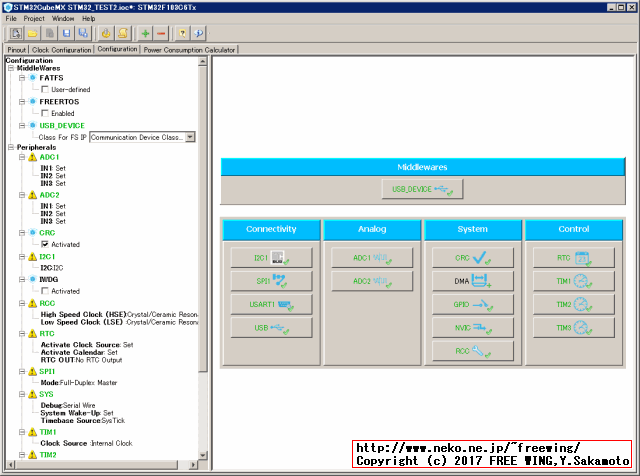Click tree panel horizontal scrollbar right arrow
This screenshot has width=640, height=476.
click(x=194, y=465)
